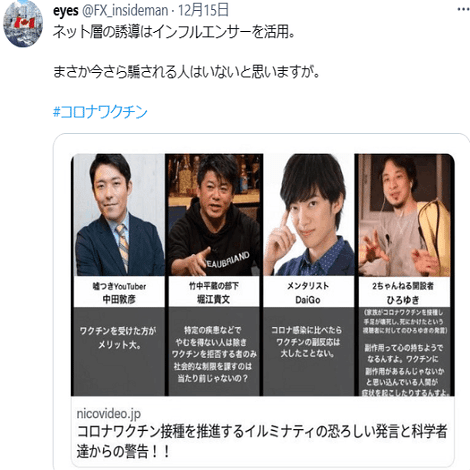
Task: Click the 中田敦彦 photo in the card
Action: [119, 215]
